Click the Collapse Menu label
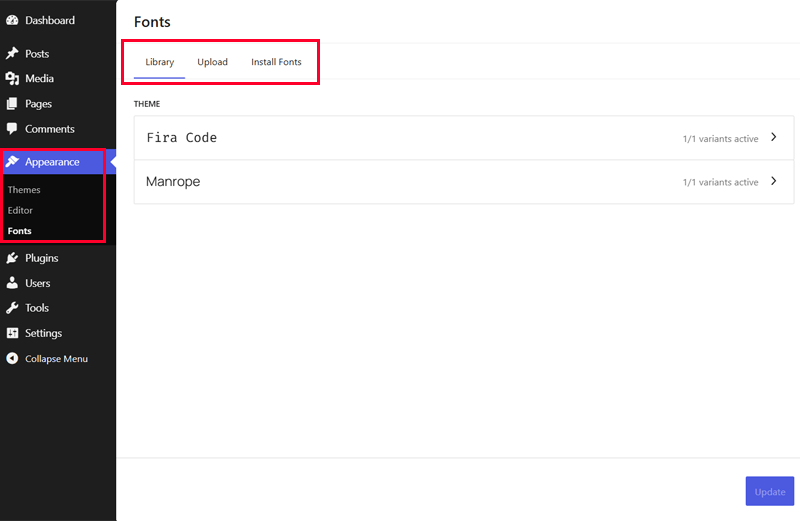 57,359
